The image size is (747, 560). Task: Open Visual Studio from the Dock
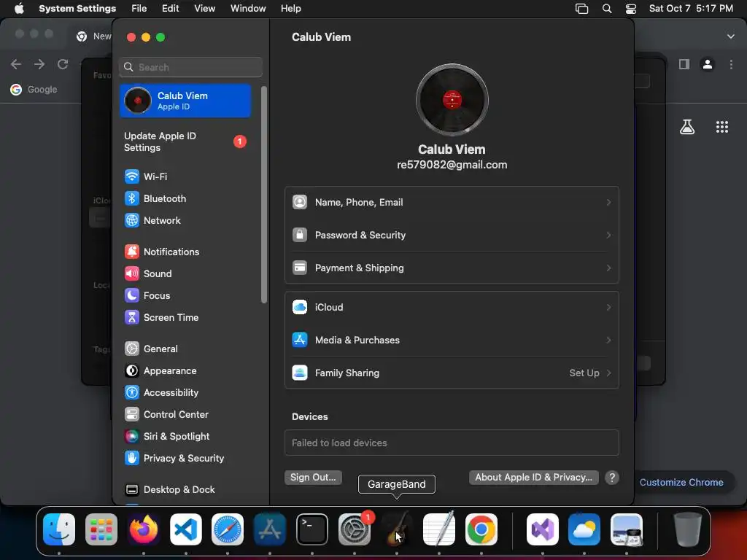(x=543, y=529)
